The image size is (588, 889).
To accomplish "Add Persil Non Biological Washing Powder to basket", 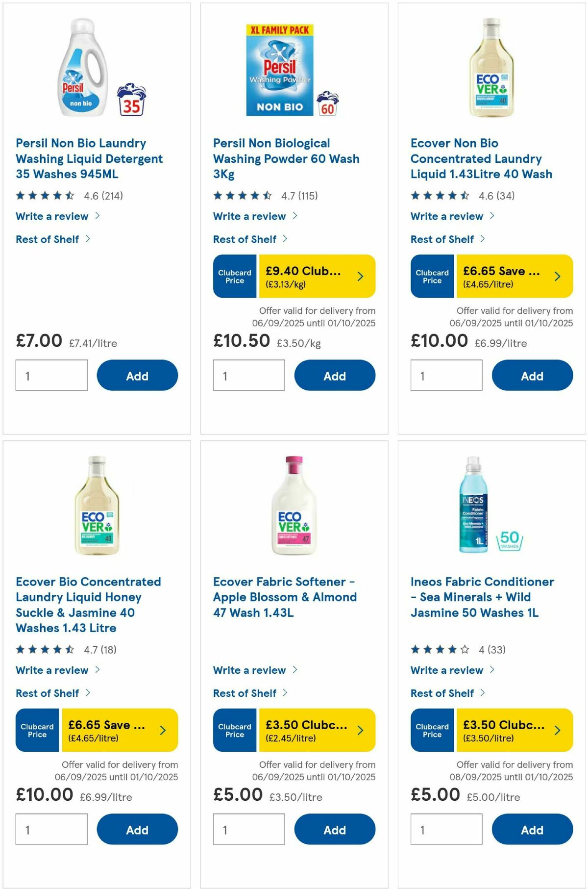I will tap(335, 375).
